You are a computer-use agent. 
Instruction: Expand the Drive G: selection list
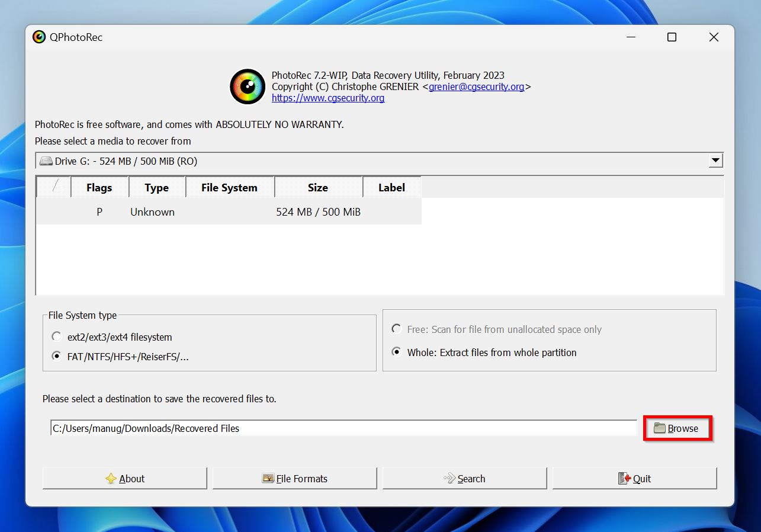pos(715,160)
